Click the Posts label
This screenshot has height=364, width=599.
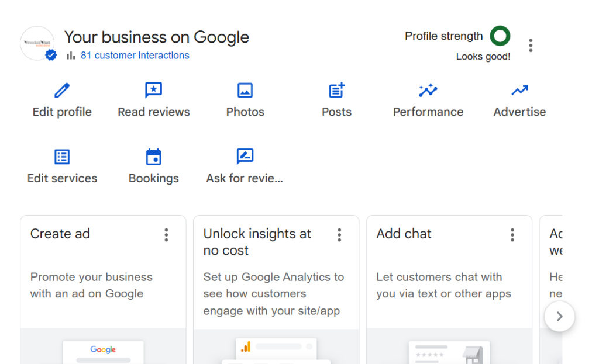pyautogui.click(x=336, y=112)
